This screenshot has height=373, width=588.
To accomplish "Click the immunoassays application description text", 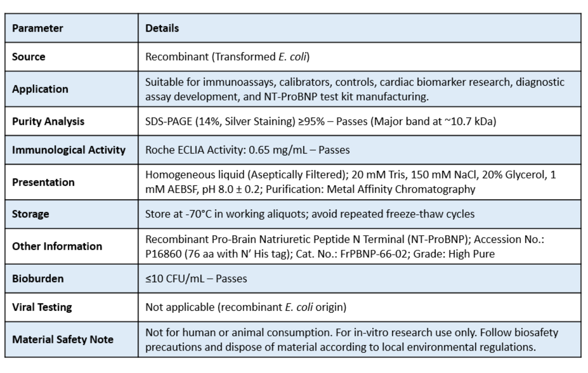I will (355, 89).
